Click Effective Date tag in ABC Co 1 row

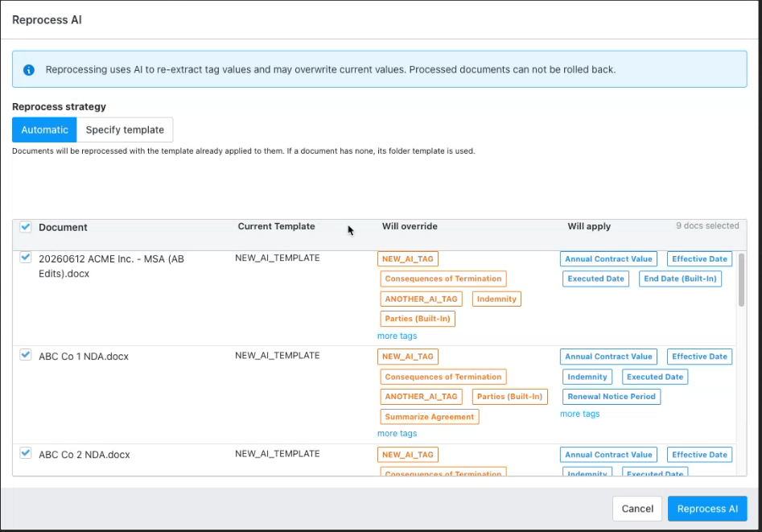pyautogui.click(x=699, y=357)
